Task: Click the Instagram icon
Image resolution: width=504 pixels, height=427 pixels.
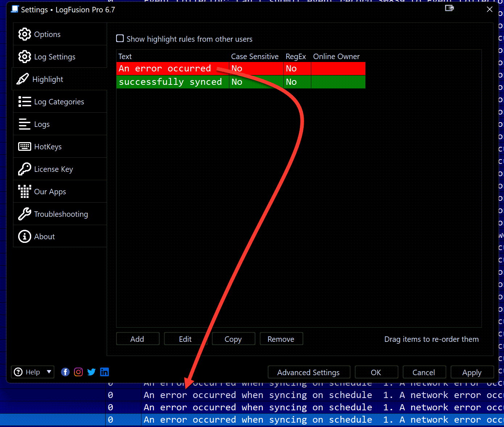Action: click(78, 372)
